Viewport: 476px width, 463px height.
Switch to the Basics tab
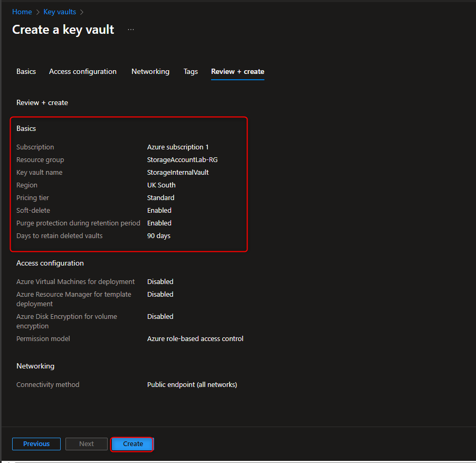click(26, 71)
